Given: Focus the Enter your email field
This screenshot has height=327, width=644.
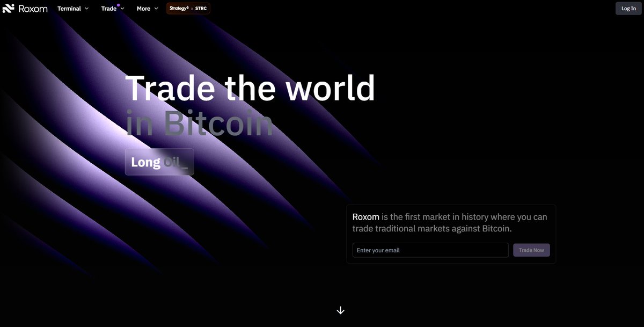Looking at the screenshot, I should (430, 250).
